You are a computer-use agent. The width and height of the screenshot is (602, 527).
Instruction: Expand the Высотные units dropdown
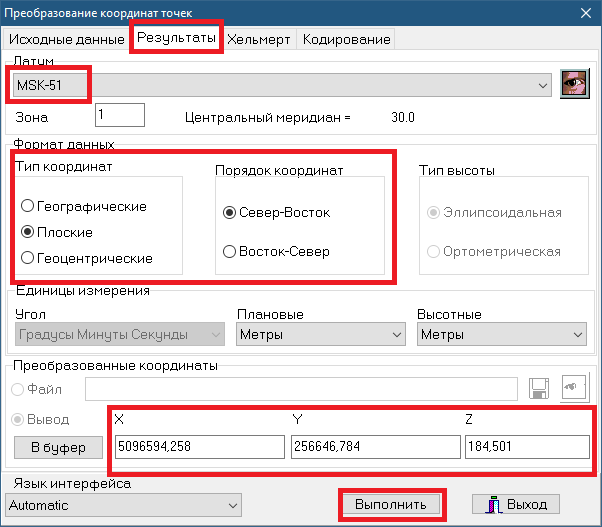[576, 334]
